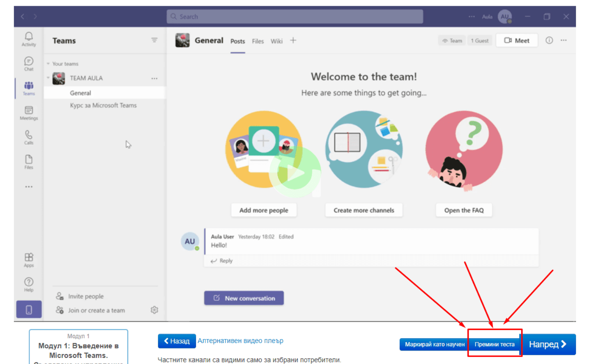Screen dimensions: 603x364
Task: Click Маркирай като научен button
Action: click(x=435, y=344)
